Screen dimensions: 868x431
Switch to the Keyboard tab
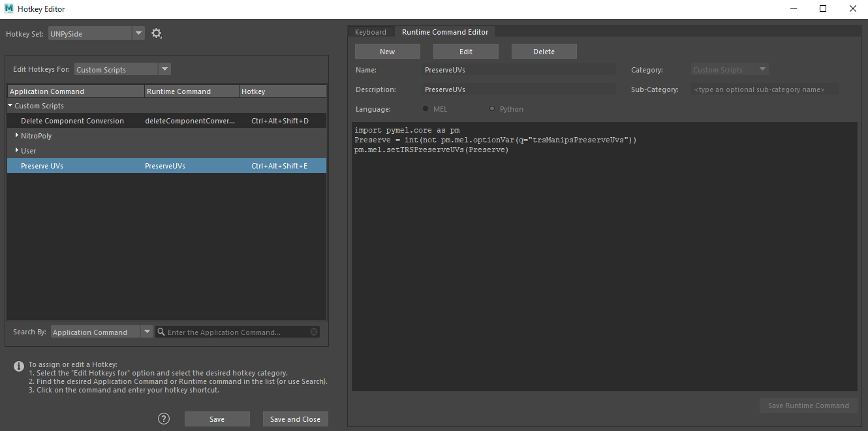click(371, 32)
